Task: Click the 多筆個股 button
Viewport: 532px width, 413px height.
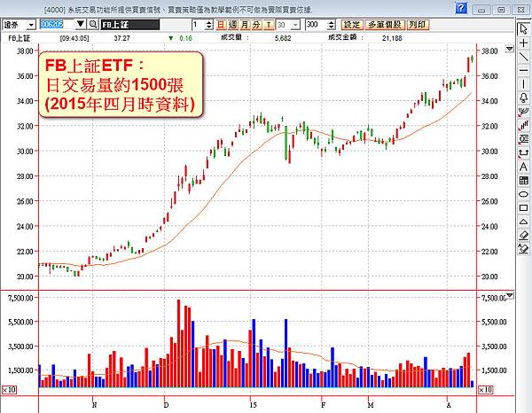Action: (x=385, y=25)
